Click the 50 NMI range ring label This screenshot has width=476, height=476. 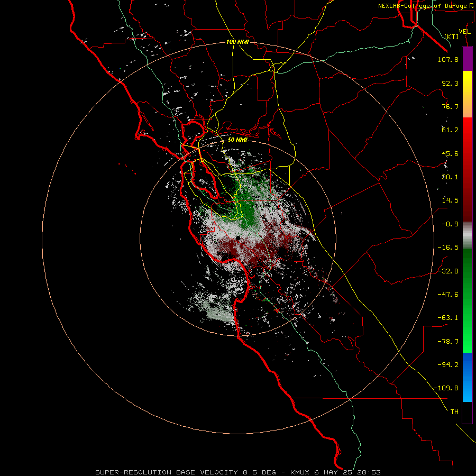coord(237,140)
